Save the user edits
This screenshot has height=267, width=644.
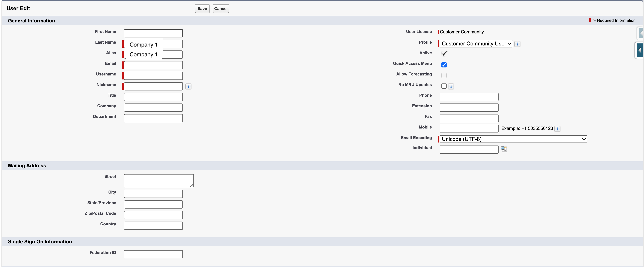pos(202,9)
